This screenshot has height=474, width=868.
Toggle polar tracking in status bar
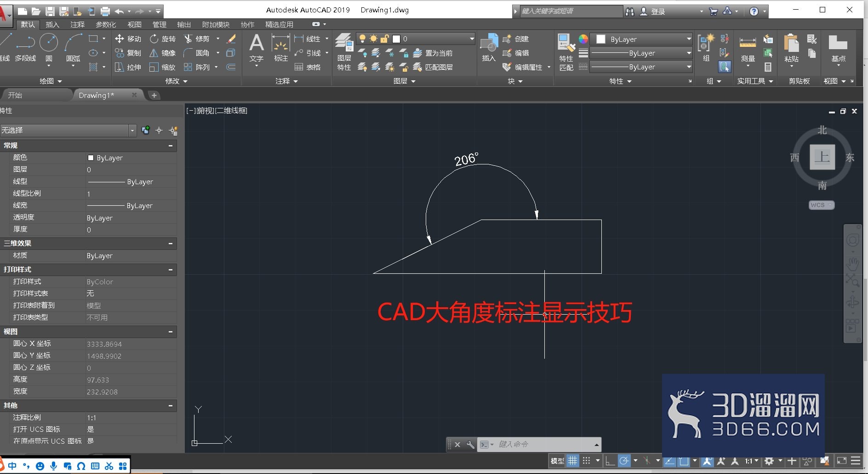624,460
